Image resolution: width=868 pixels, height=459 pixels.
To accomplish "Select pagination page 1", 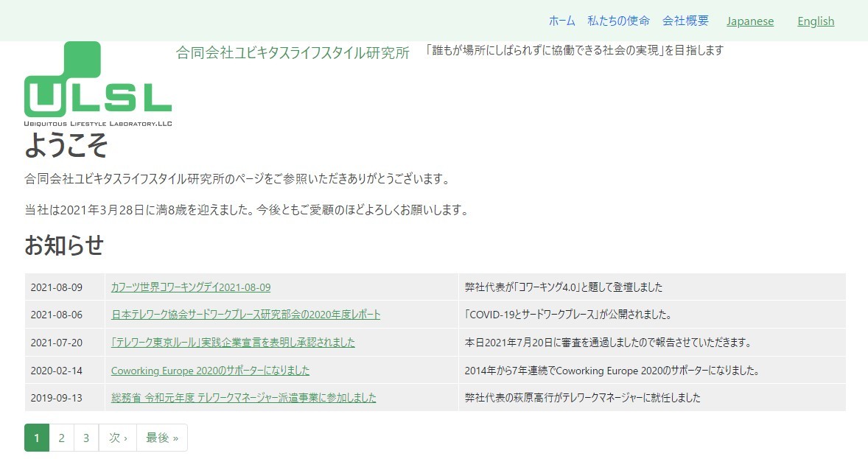I will point(37,437).
